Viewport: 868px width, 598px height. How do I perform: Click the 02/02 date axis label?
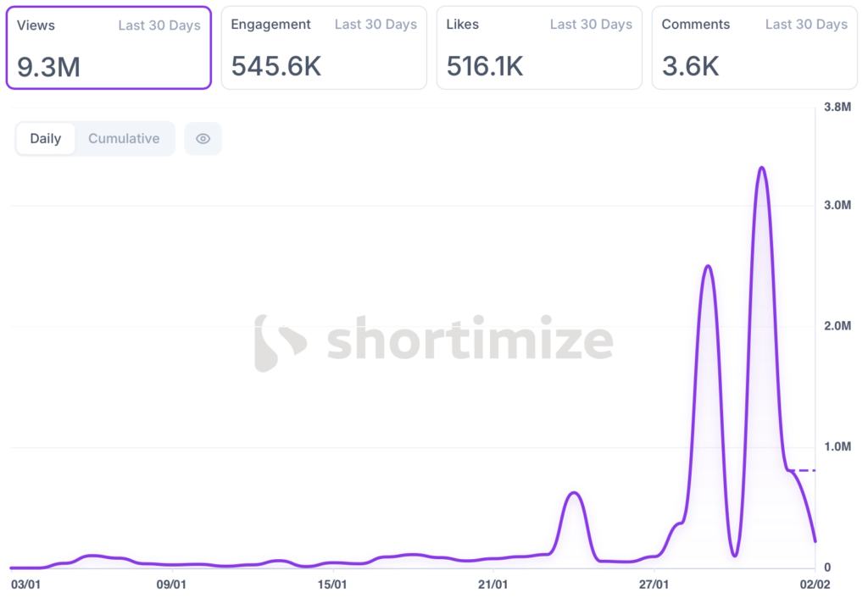pos(815,584)
